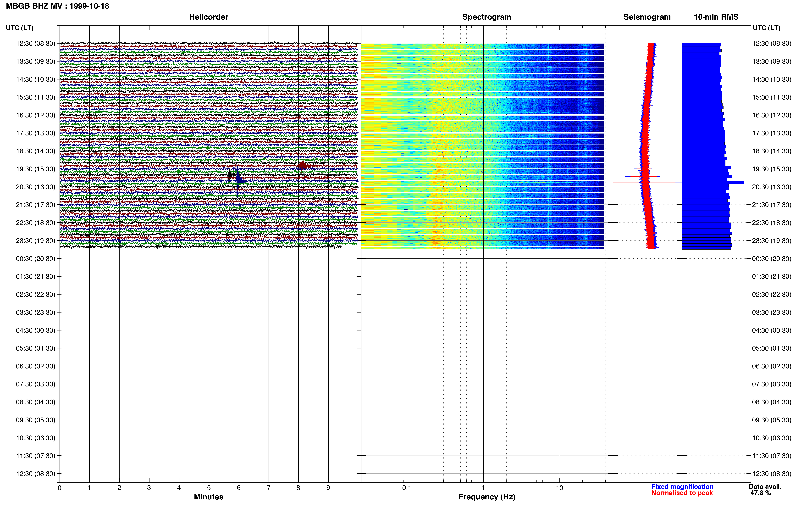Click the left '22:30 (18:30)' time label
This screenshot has height=508, width=812.
pyautogui.click(x=36, y=223)
